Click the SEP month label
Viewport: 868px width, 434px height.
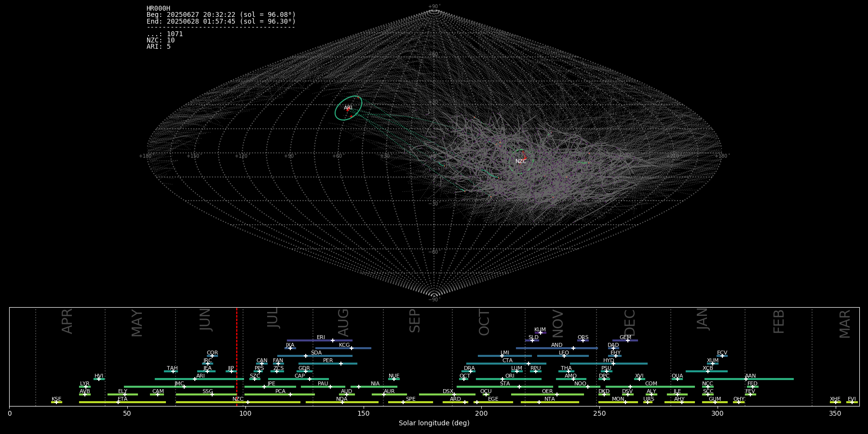(x=415, y=321)
